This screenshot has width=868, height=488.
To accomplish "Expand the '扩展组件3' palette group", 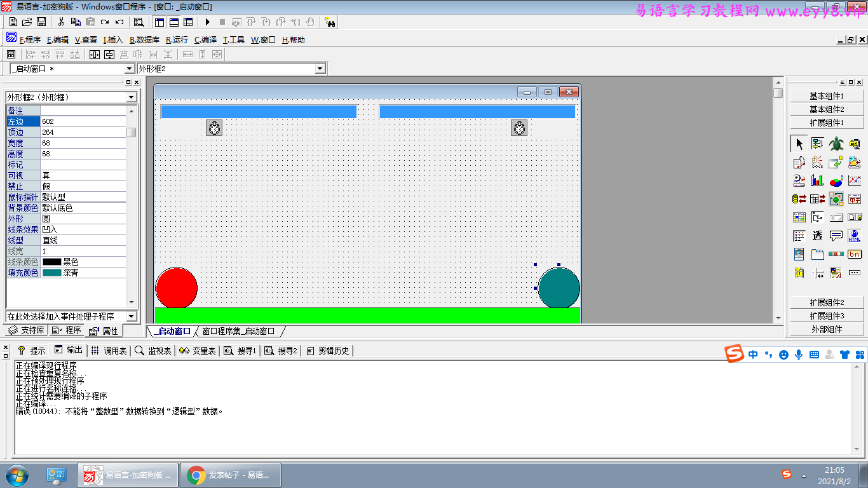I will (x=827, y=316).
